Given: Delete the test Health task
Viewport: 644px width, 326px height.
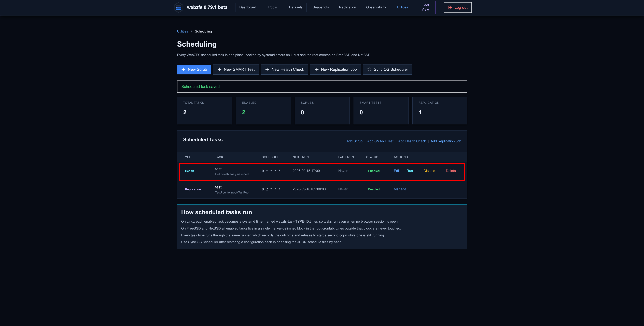Looking at the screenshot, I should [x=451, y=171].
